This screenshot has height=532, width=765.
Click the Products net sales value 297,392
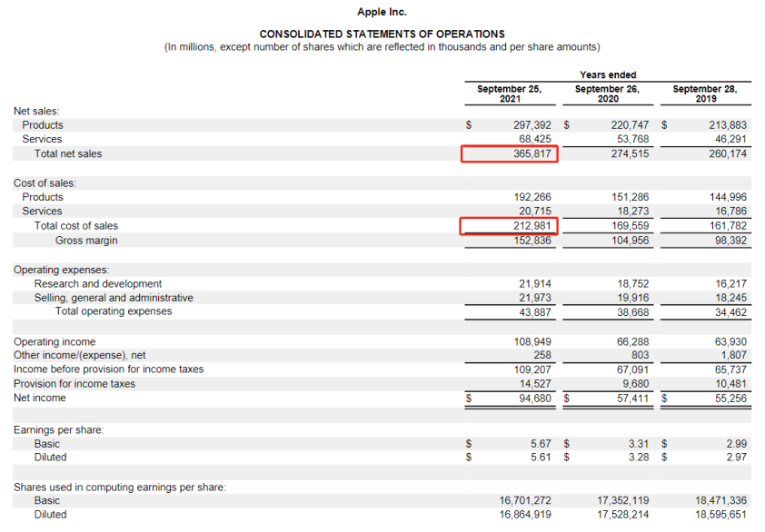tap(532, 125)
